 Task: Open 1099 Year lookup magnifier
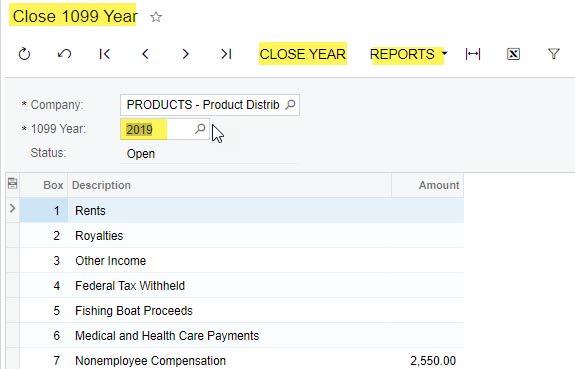coord(200,129)
